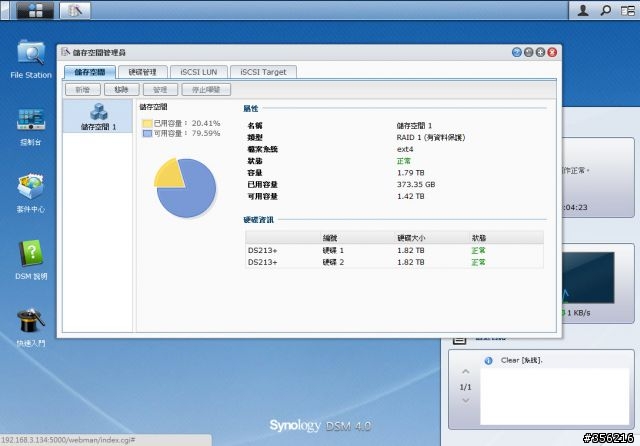Select the 硬碟 1 row in disk table
Viewport: 640px width, 446px height.
[x=394, y=250]
